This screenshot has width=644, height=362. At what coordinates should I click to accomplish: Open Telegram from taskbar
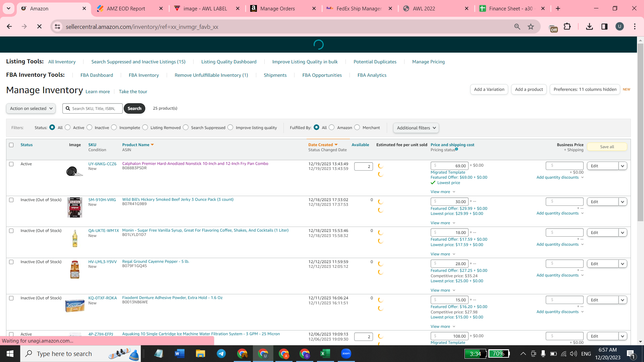[x=221, y=354]
